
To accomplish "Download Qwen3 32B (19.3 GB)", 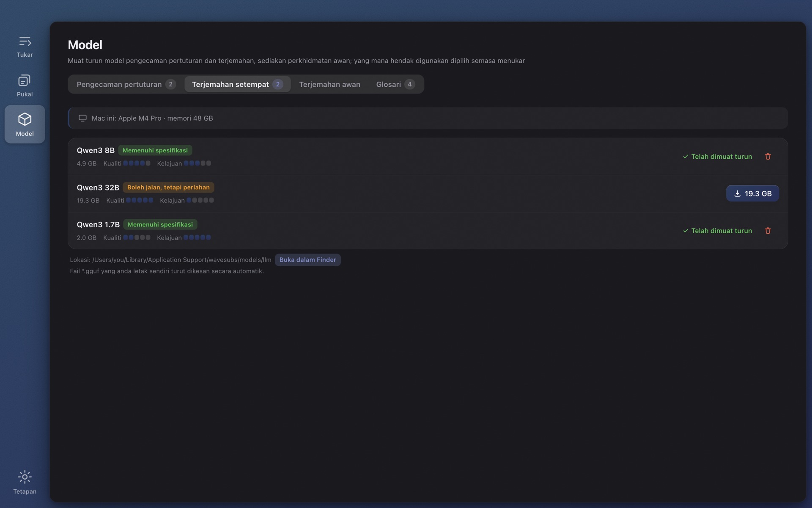I will tap(752, 193).
